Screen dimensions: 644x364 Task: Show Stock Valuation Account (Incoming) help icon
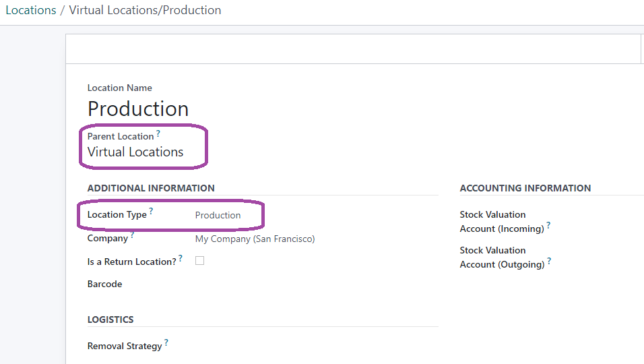(x=548, y=225)
